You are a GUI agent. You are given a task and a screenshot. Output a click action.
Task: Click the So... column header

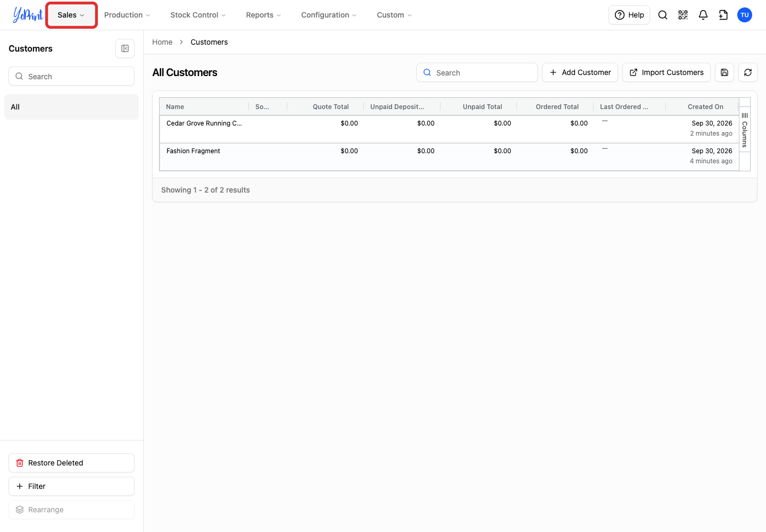click(268, 106)
